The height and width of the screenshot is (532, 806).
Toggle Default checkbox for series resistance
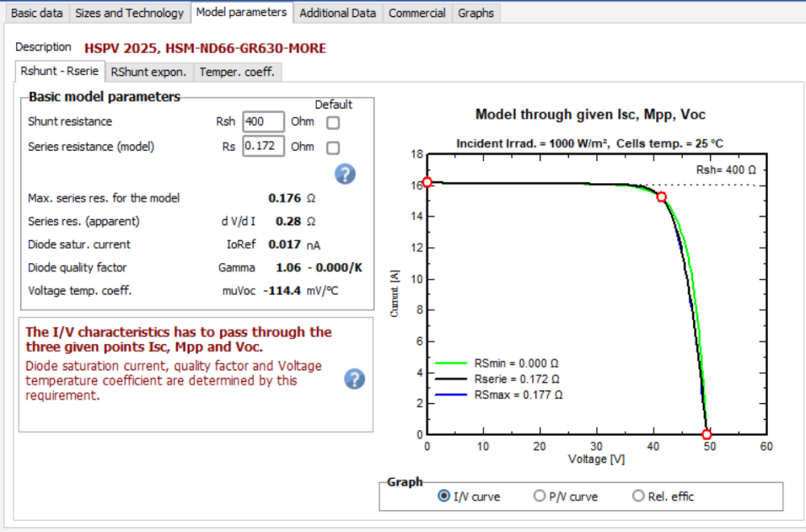click(333, 148)
